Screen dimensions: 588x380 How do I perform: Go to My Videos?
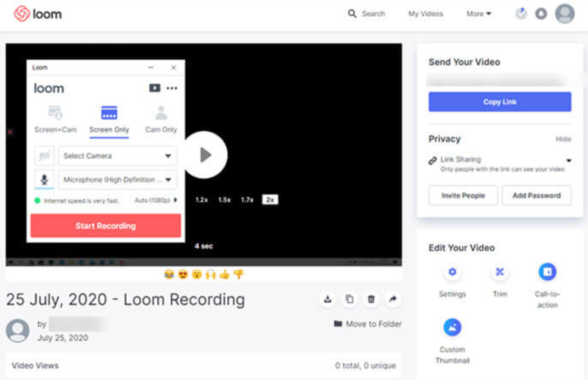click(x=425, y=14)
